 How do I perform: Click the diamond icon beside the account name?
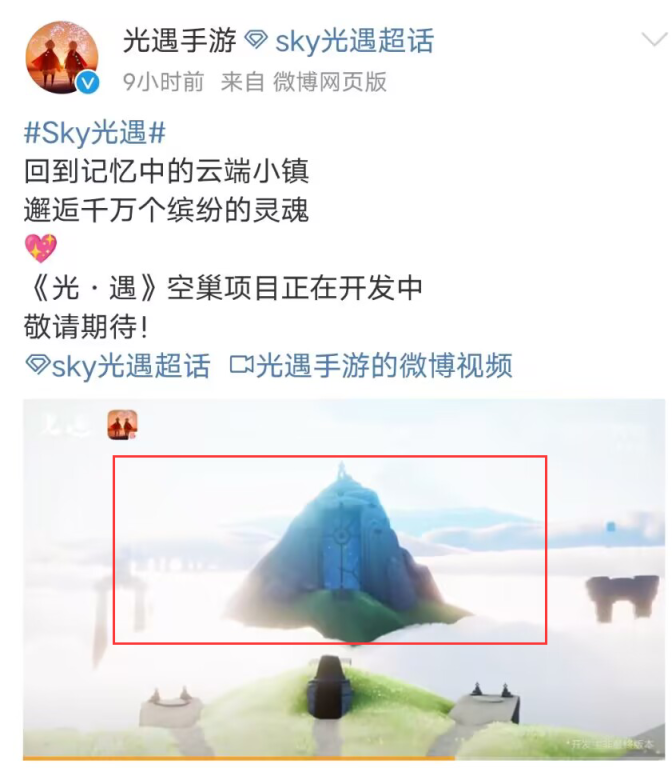[x=256, y=40]
